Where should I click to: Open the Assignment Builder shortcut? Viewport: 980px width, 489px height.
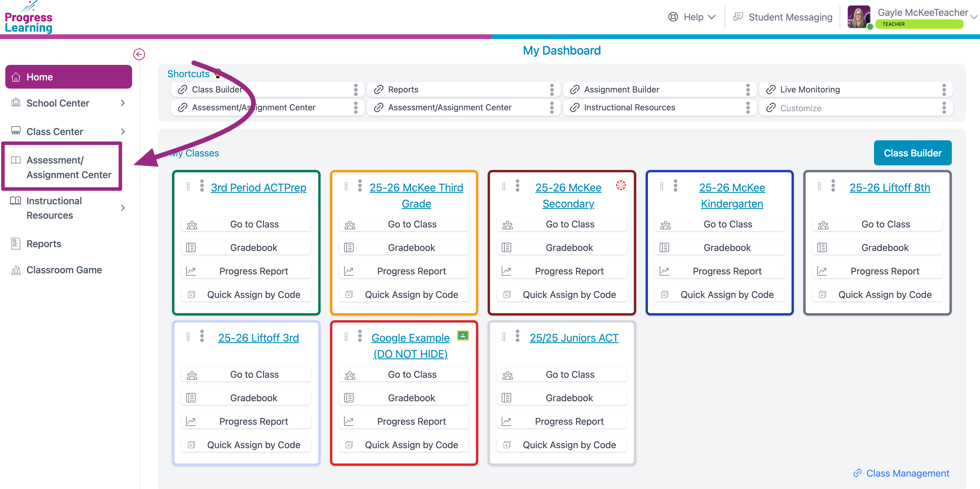(x=660, y=90)
